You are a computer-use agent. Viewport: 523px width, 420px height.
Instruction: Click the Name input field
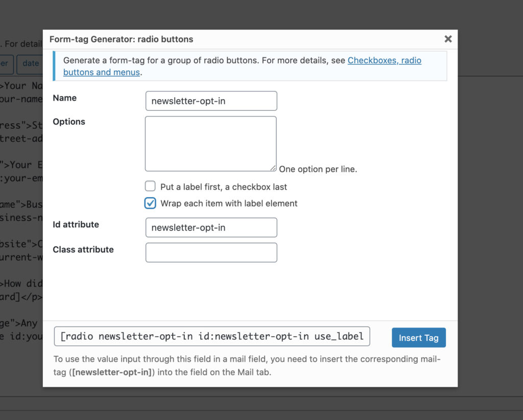point(211,101)
